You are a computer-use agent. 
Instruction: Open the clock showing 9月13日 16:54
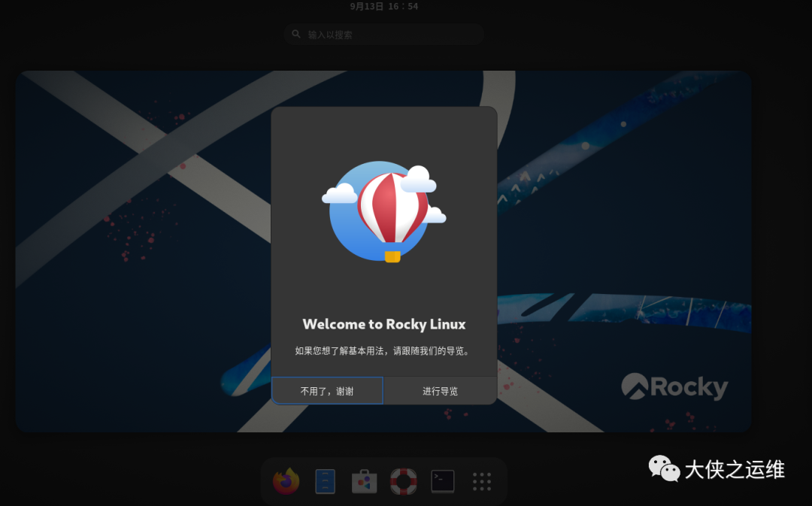[x=383, y=6]
